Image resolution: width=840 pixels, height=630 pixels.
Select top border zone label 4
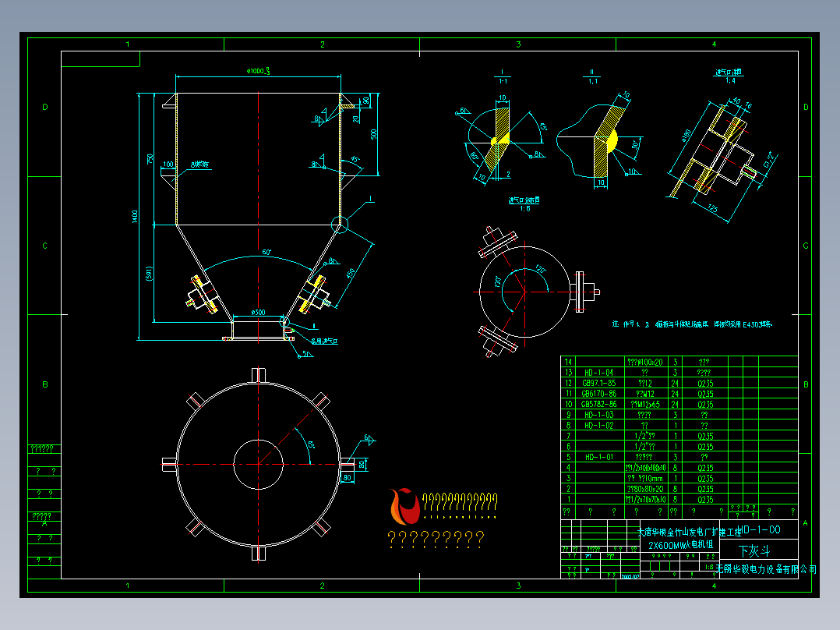(x=714, y=44)
